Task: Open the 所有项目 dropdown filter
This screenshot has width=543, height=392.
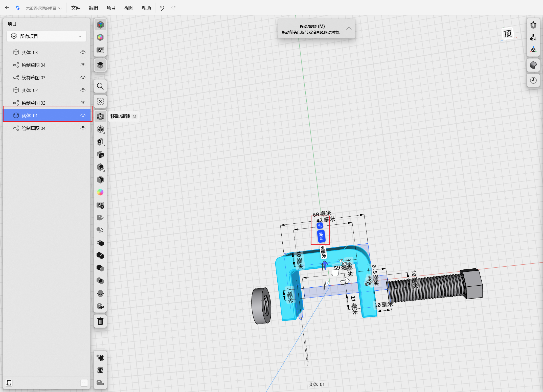Action: (x=47, y=36)
